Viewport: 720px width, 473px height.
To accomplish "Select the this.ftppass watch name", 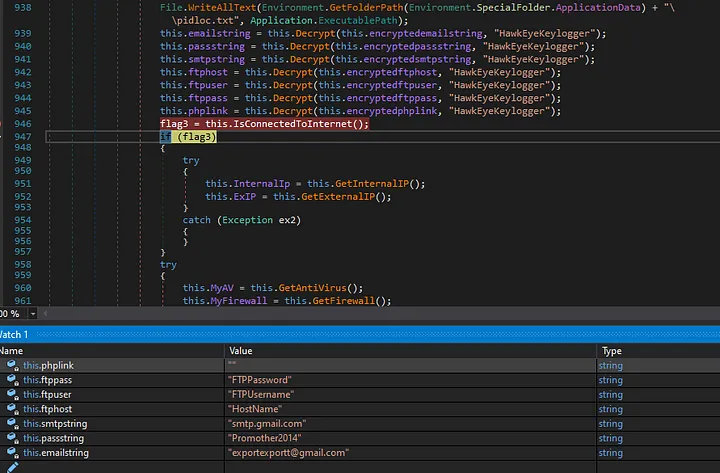I will tap(47, 380).
